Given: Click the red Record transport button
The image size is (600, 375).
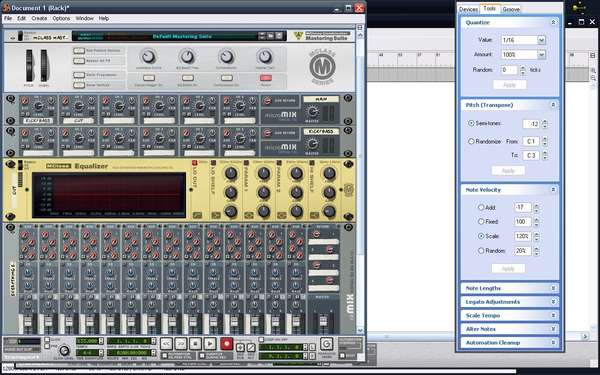Looking at the screenshot, I should tap(227, 344).
